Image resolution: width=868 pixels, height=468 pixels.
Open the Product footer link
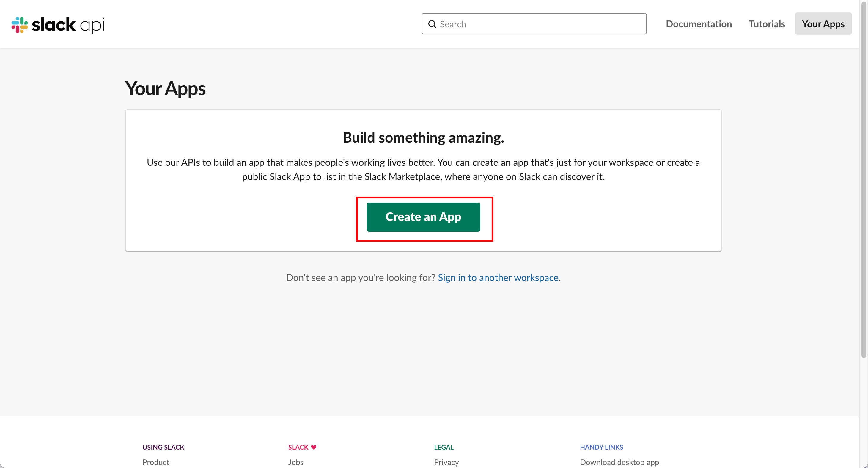coord(156,462)
